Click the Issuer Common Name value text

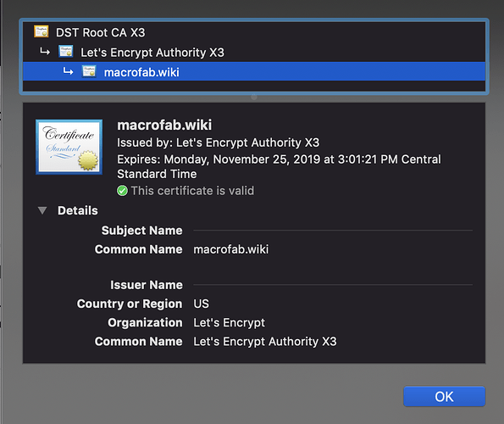[x=265, y=342]
